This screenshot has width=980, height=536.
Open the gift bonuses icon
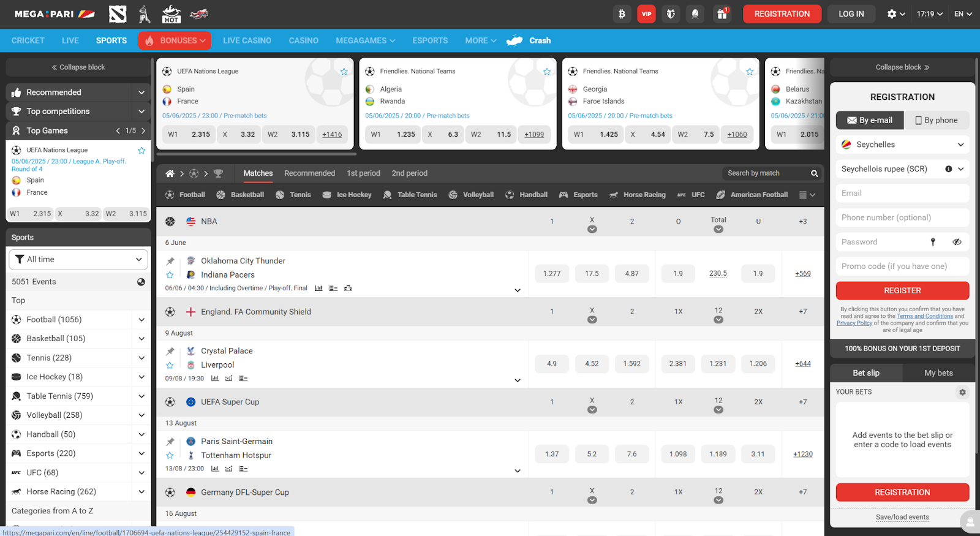point(722,13)
